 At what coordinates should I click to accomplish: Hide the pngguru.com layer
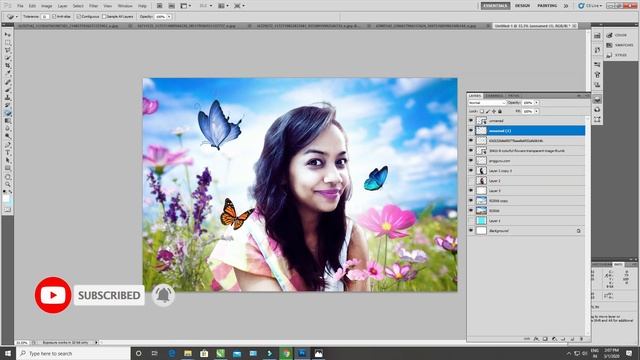click(471, 160)
